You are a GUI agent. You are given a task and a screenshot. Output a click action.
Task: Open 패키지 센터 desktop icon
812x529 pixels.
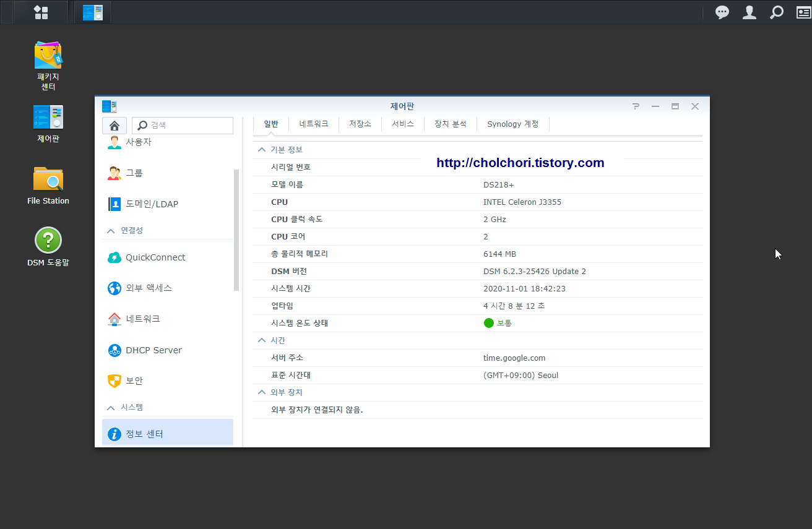point(48,66)
